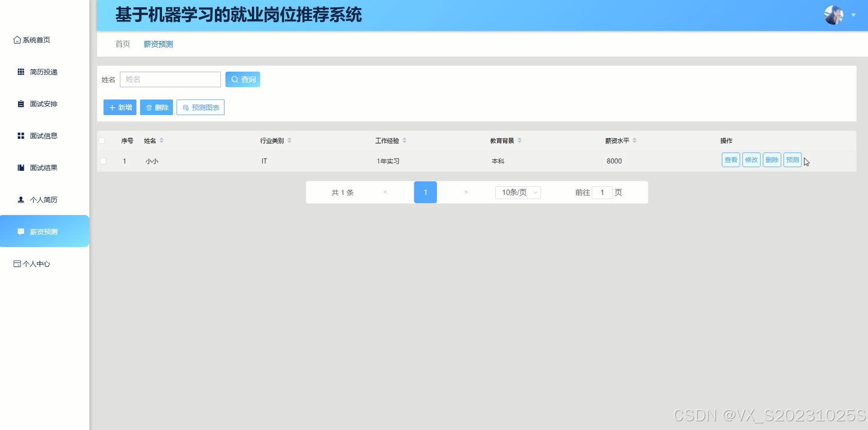Sort table by 工作经验 column arrows
The height and width of the screenshot is (430, 868).
(404, 140)
